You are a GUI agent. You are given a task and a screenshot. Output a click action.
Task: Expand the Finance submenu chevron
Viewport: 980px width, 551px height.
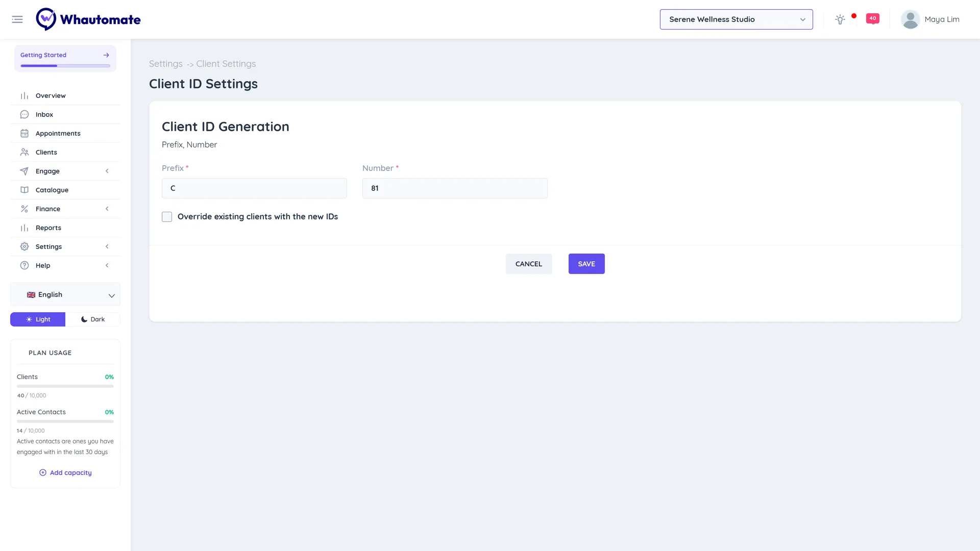pos(107,209)
